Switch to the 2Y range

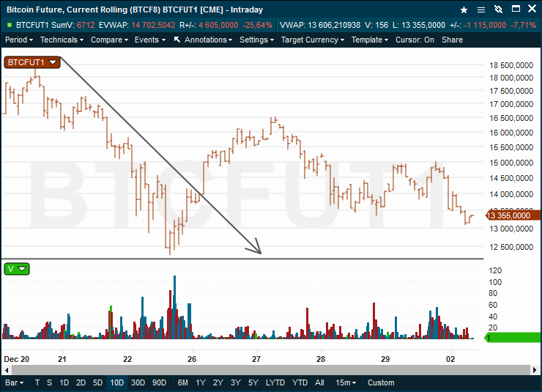click(x=218, y=382)
